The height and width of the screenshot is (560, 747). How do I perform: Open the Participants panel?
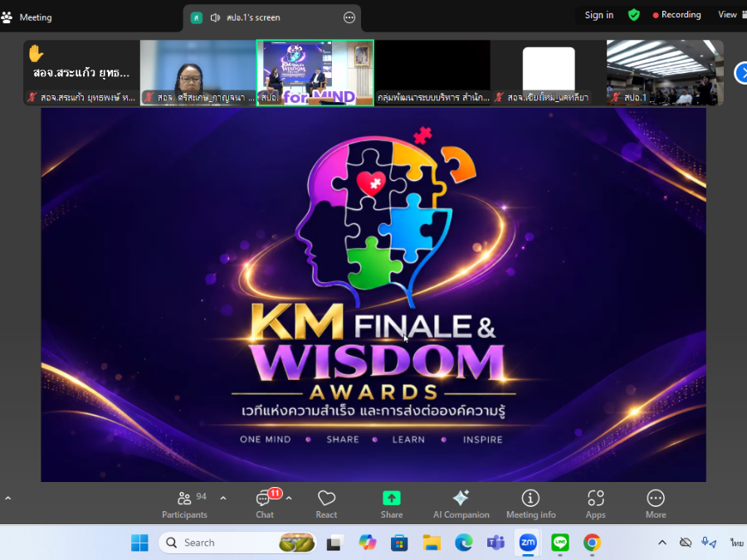[x=185, y=504]
